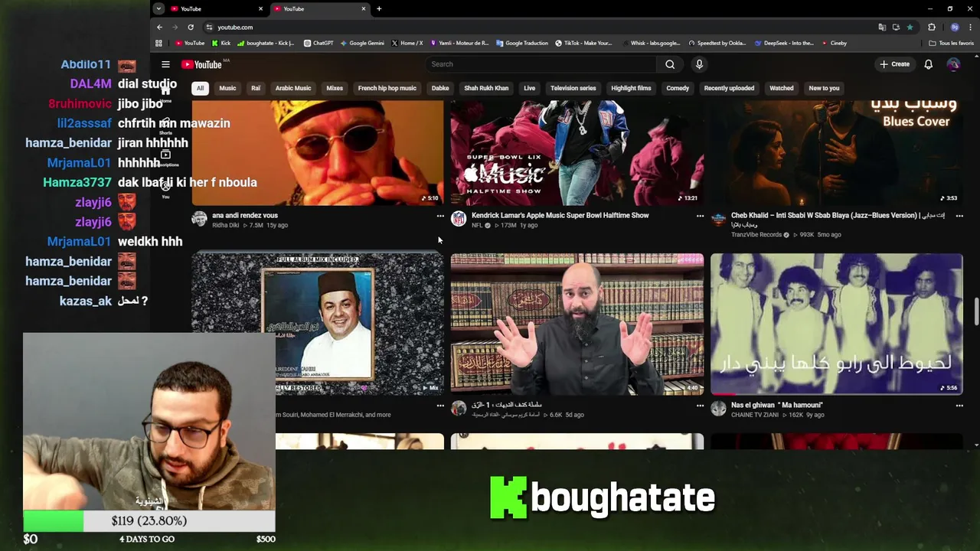Focus the YouTube Search field
The height and width of the screenshot is (551, 980).
(x=540, y=64)
